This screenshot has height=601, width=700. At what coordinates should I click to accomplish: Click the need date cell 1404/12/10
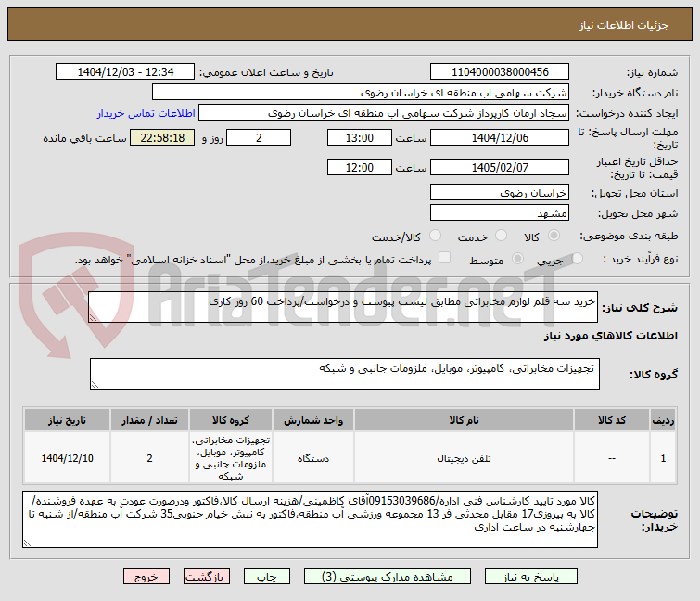coord(67,458)
